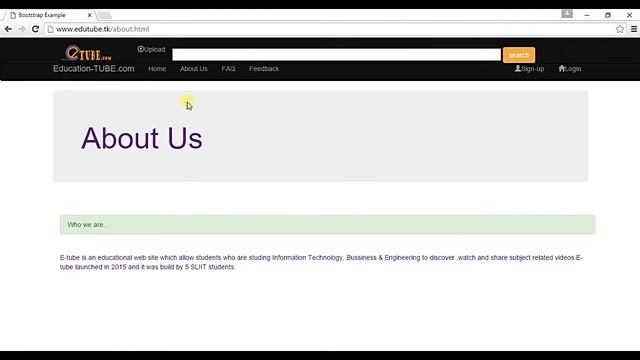The width and height of the screenshot is (640, 360).
Task: Open Education-TUBE.com brand link
Action: coord(93,69)
